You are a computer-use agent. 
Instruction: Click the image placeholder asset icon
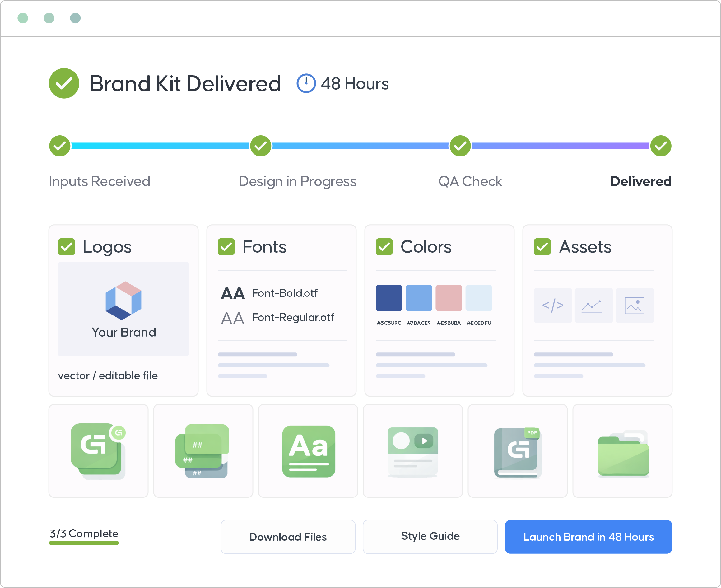click(634, 305)
